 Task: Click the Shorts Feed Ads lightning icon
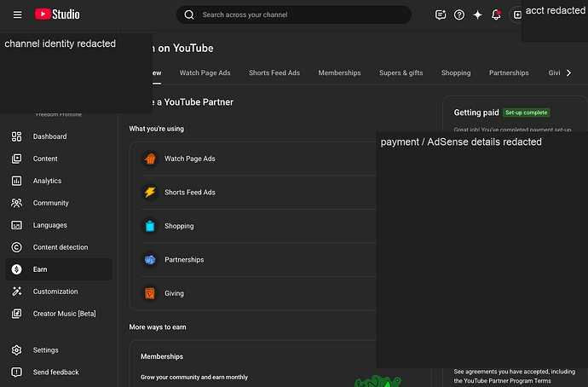tap(150, 193)
